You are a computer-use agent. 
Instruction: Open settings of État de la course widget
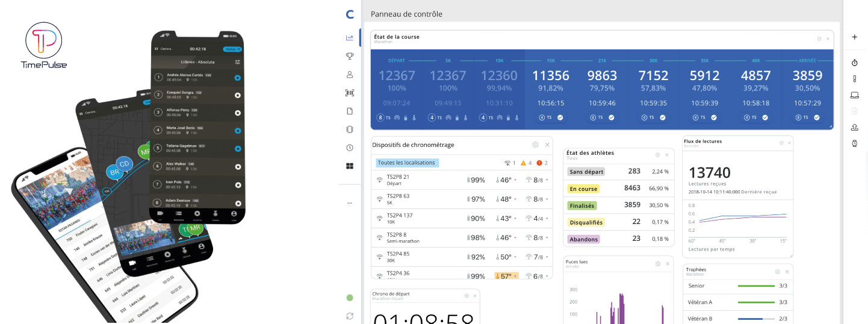[x=819, y=39]
